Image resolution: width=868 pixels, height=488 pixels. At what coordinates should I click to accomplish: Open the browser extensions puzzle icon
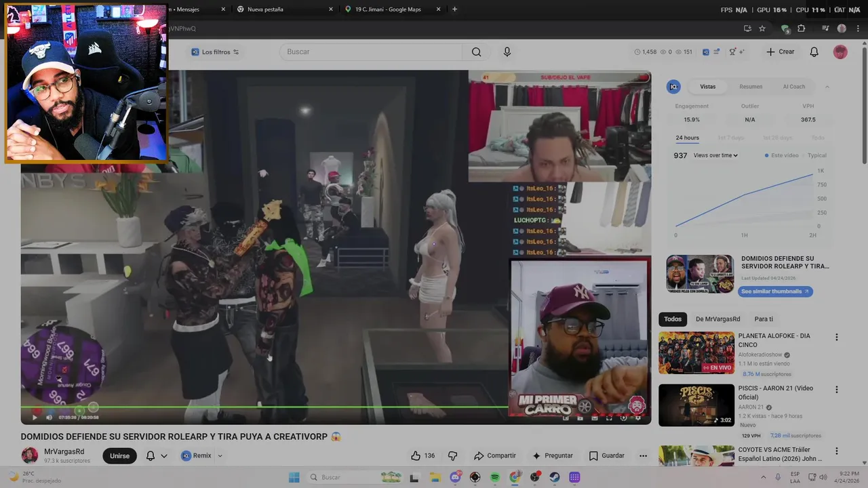(802, 28)
